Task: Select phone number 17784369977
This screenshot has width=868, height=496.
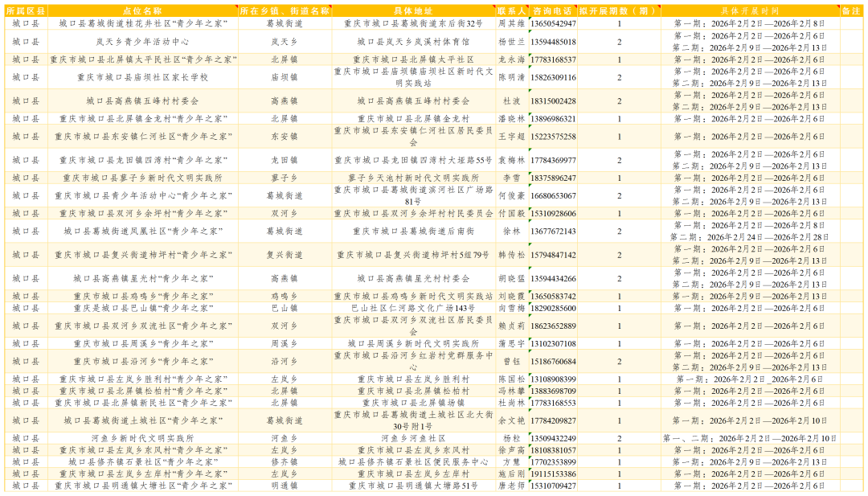Action: 553,160
